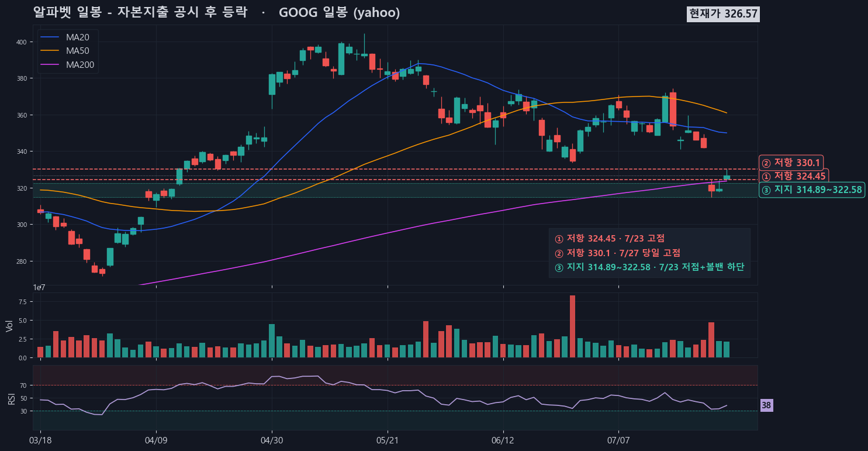Click the 280 price axis label
868x451 pixels.
click(21, 261)
